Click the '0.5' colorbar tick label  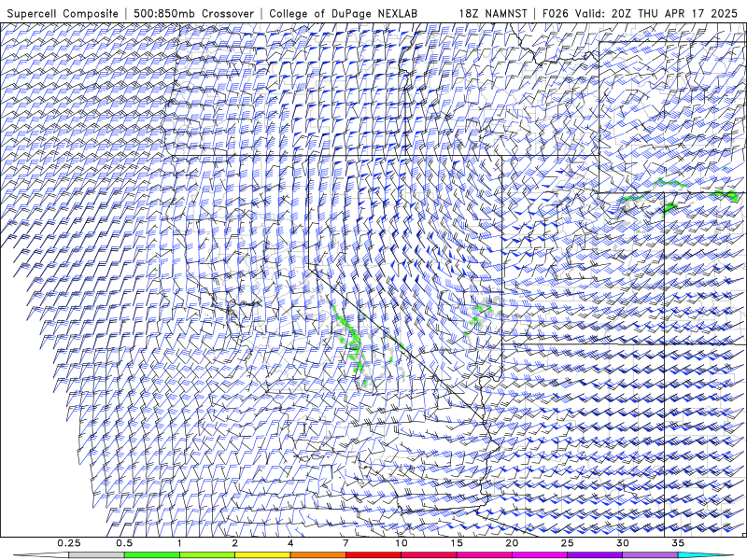pos(124,543)
